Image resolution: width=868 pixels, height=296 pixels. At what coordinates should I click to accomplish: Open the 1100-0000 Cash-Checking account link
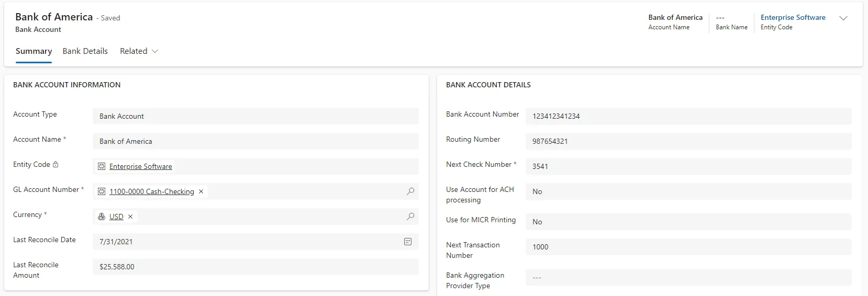(152, 191)
